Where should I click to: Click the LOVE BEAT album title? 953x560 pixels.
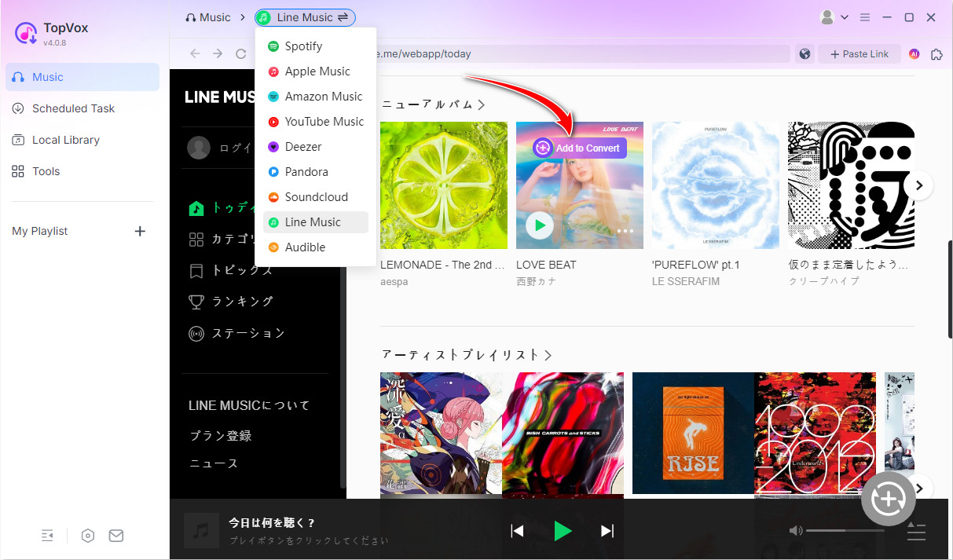(x=546, y=265)
